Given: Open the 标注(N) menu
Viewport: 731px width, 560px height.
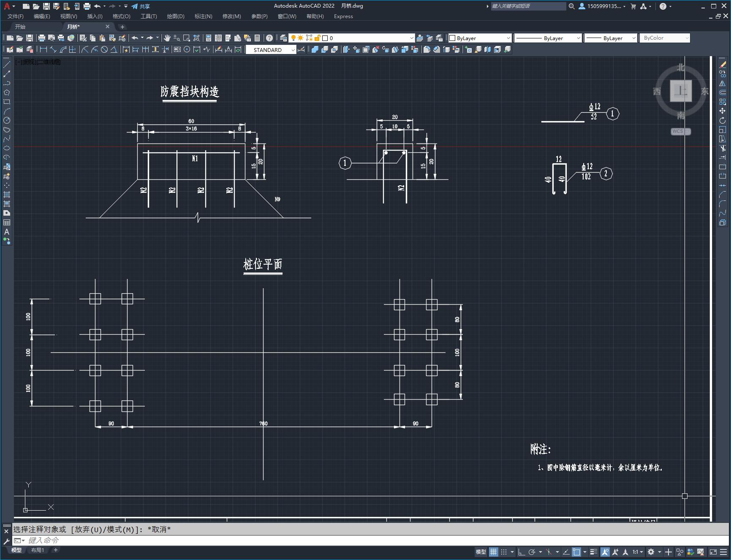Looking at the screenshot, I should [203, 16].
